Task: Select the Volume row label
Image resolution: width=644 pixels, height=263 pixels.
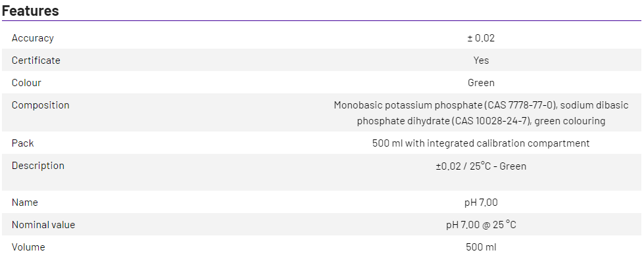Action: pos(28,247)
